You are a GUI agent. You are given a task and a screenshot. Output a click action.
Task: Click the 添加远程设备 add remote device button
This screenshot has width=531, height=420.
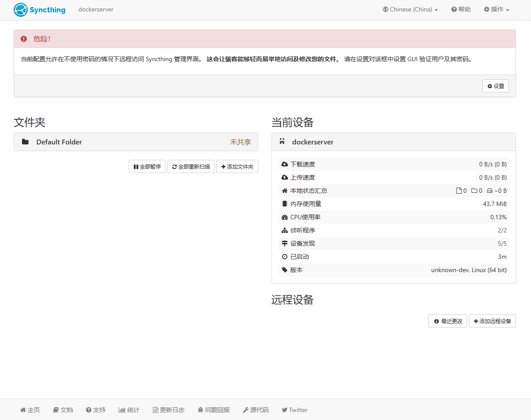(492, 321)
